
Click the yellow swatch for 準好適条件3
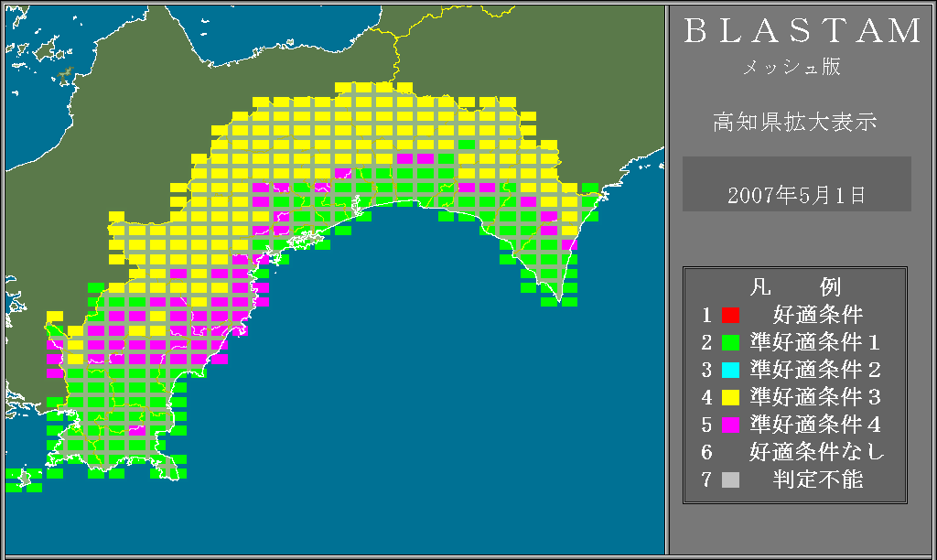[x=730, y=397]
